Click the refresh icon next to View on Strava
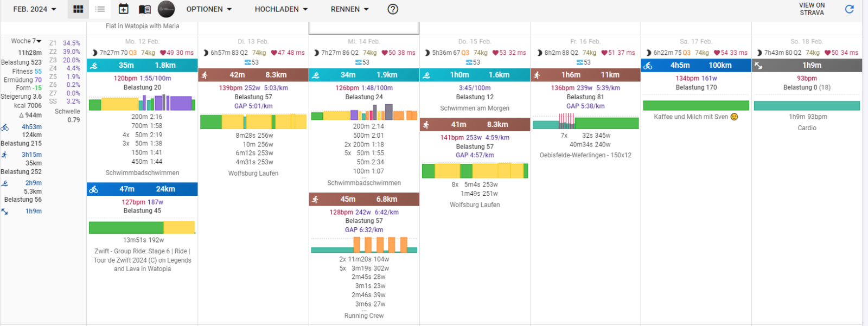This screenshot has height=326, width=868. (850, 9)
